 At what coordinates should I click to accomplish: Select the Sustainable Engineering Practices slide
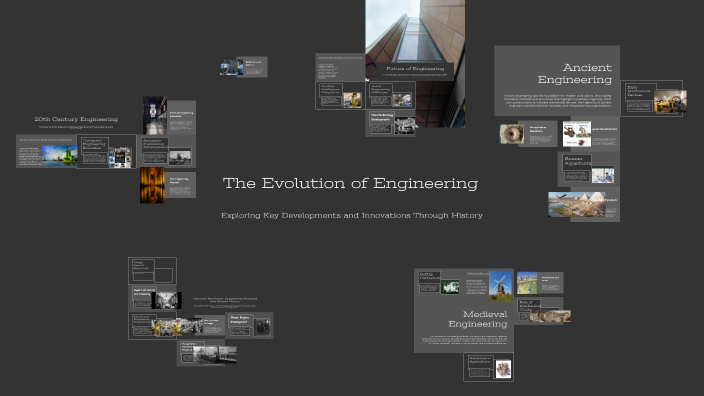pyautogui.click(x=340, y=67)
